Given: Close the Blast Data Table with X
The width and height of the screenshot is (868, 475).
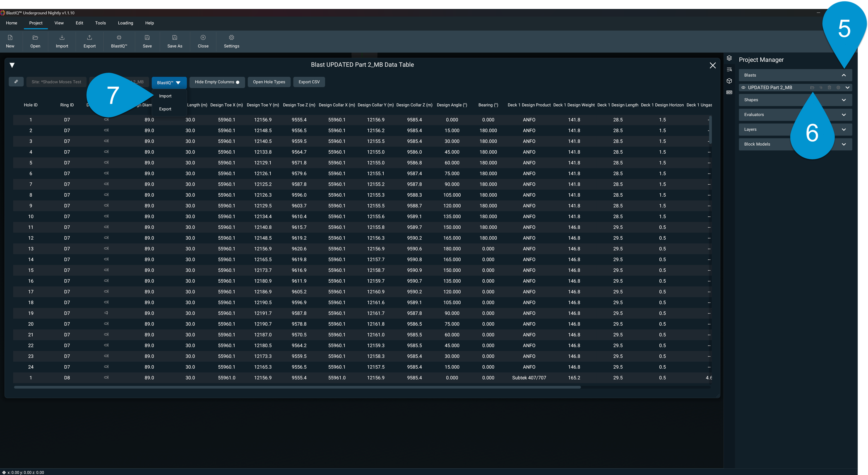Looking at the screenshot, I should point(713,65).
